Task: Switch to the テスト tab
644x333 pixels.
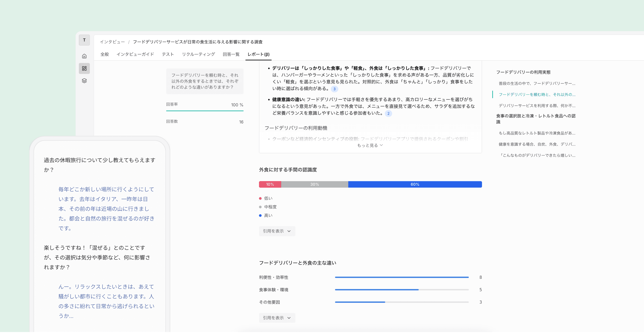Action: pos(168,54)
